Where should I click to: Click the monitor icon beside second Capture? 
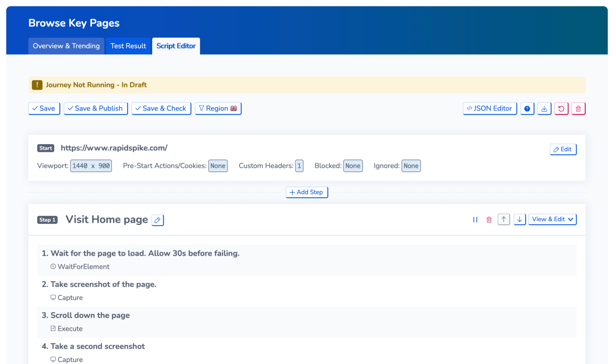[x=53, y=359]
